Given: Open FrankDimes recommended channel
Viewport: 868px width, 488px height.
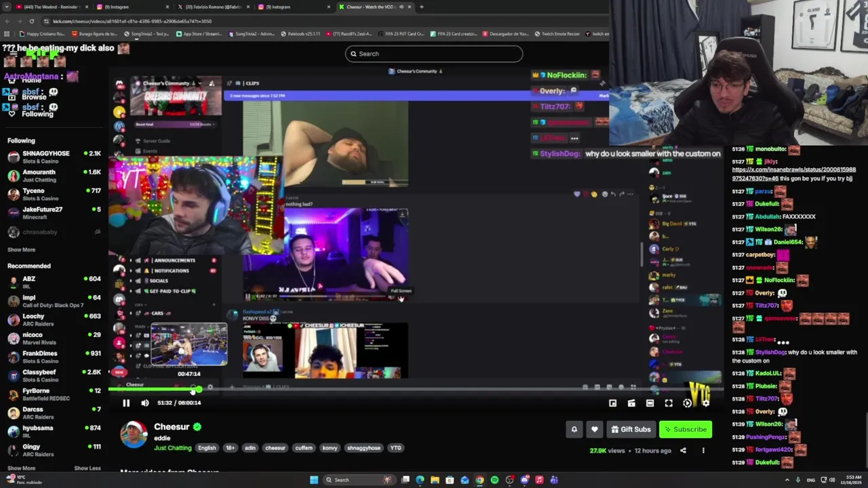Looking at the screenshot, I should (x=53, y=357).
